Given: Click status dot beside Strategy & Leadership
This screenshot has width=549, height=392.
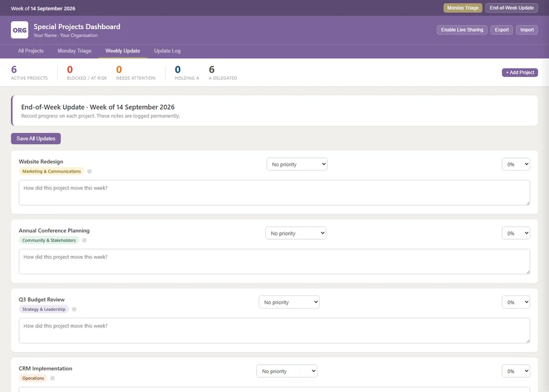Looking at the screenshot, I should point(74,309).
